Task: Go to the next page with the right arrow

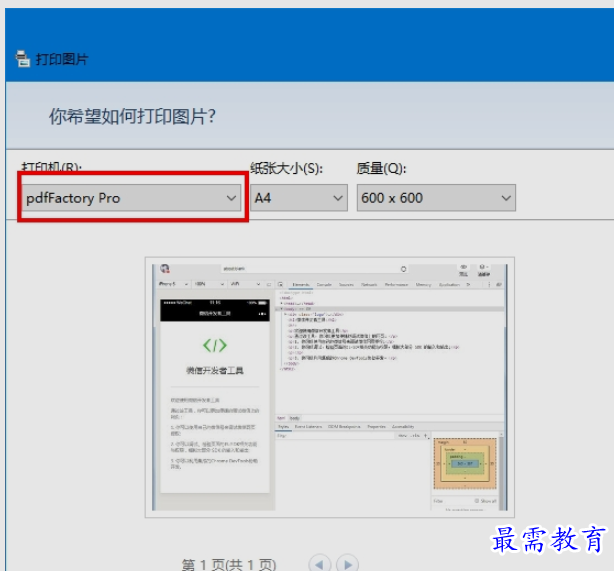Action: click(x=347, y=564)
